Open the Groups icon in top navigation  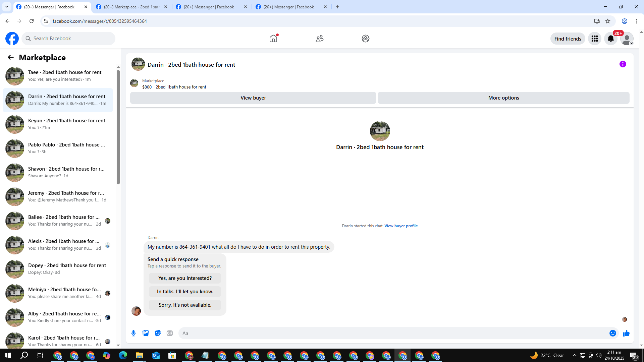[366, 39]
